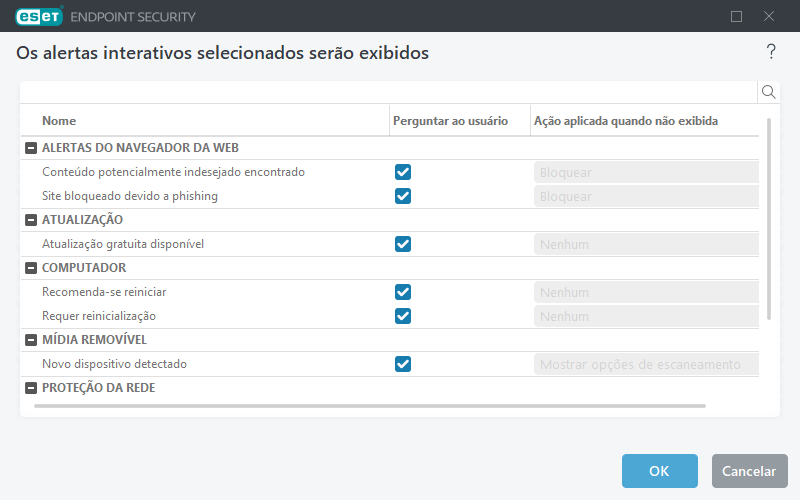Image resolution: width=800 pixels, height=500 pixels.
Task: Select the 'Novo dispositivo detectado' row text
Action: click(114, 364)
